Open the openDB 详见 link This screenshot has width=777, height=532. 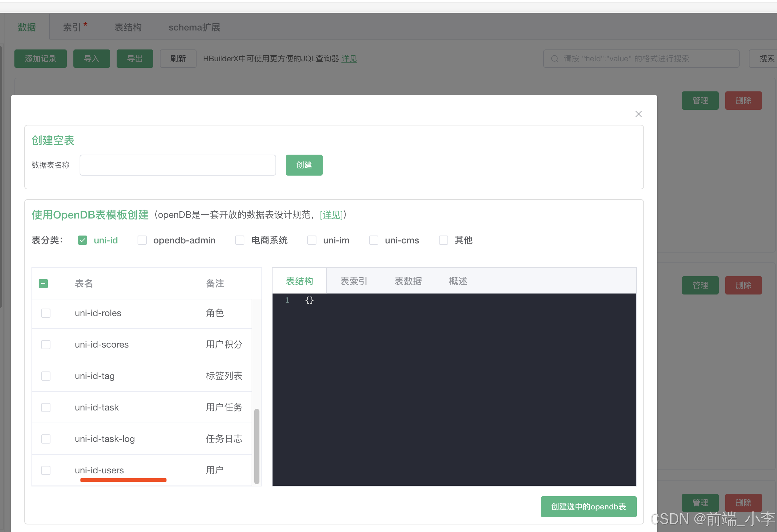tap(331, 215)
